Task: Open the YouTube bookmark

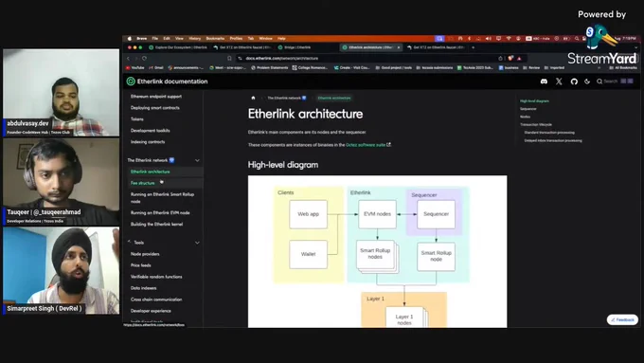Action: pos(135,68)
